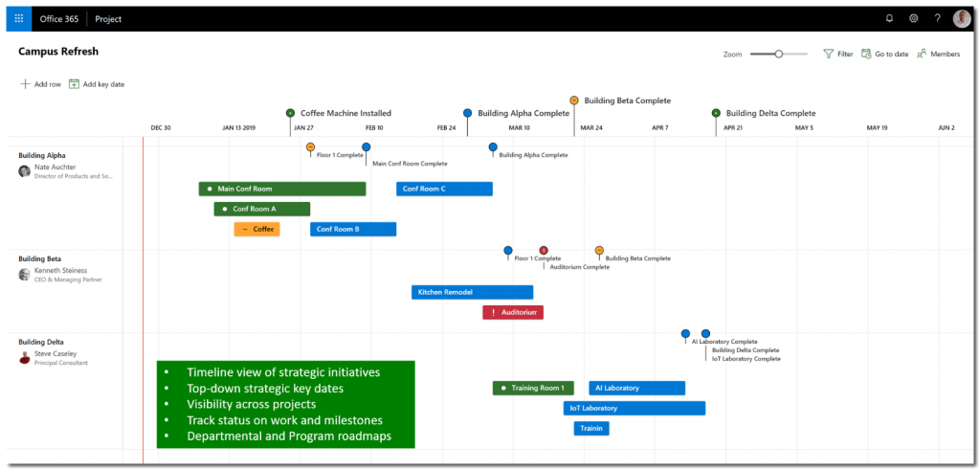Click the Building Alpha row title
Image resolution: width=980 pixels, height=470 pixels.
click(42, 156)
